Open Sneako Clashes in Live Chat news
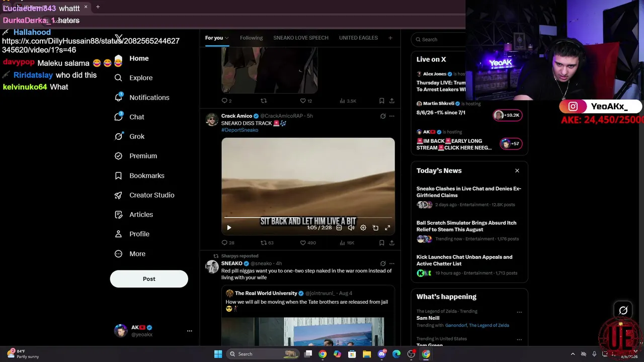The image size is (644, 362). tap(469, 196)
